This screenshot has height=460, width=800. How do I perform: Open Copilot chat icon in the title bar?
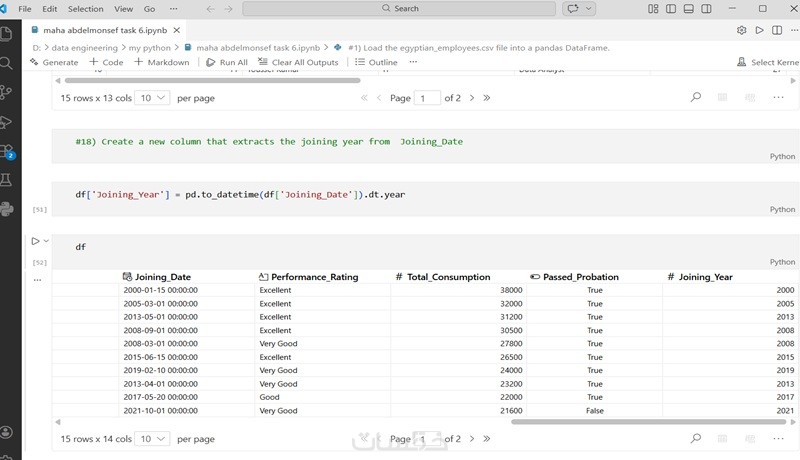[573, 8]
